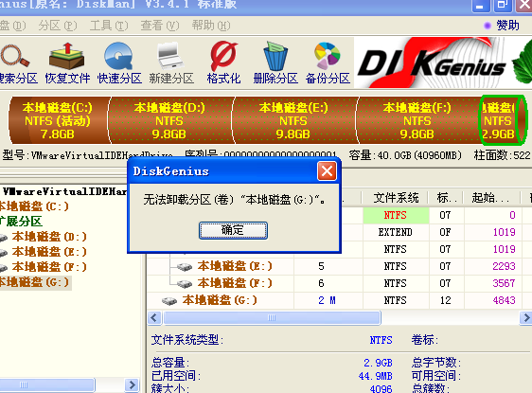Viewport: 532px width, 393px height.
Task: Open the 恢复文件 recover files tool
Action: click(x=66, y=56)
